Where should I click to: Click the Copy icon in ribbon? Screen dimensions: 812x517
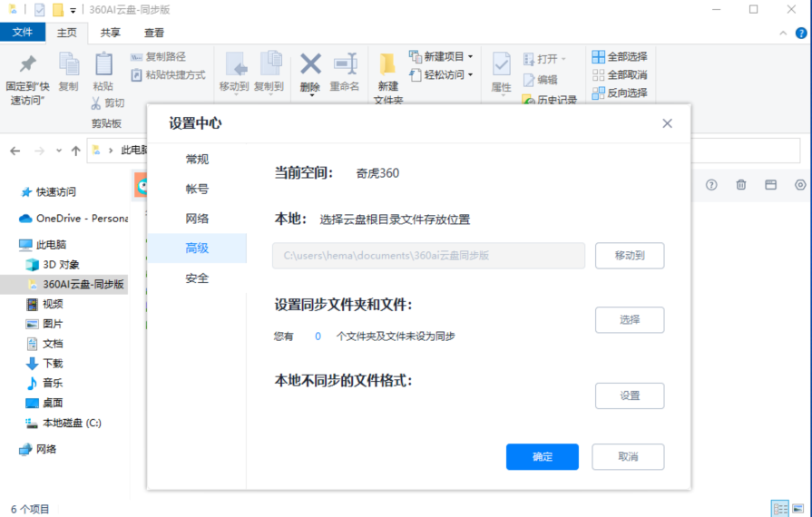click(68, 64)
